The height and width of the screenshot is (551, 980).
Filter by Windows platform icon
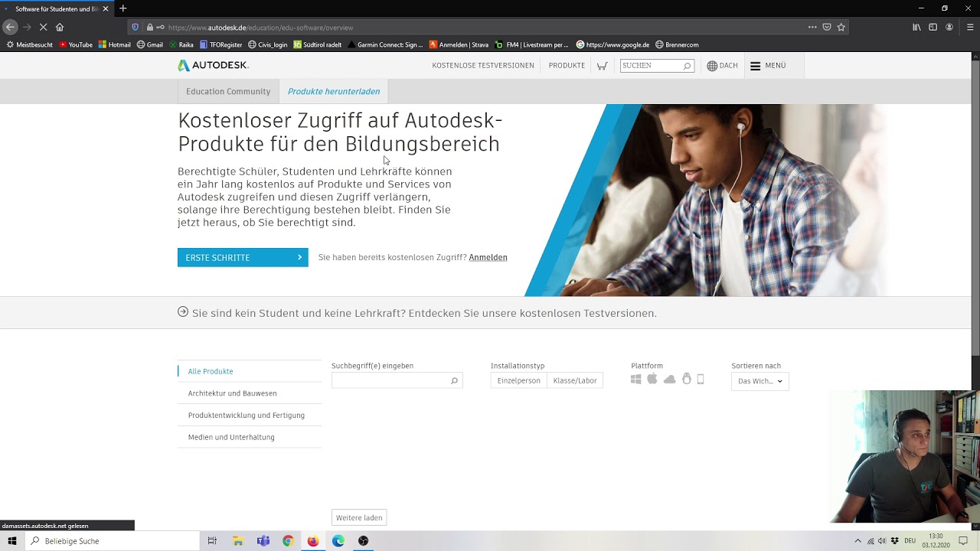[x=635, y=379]
